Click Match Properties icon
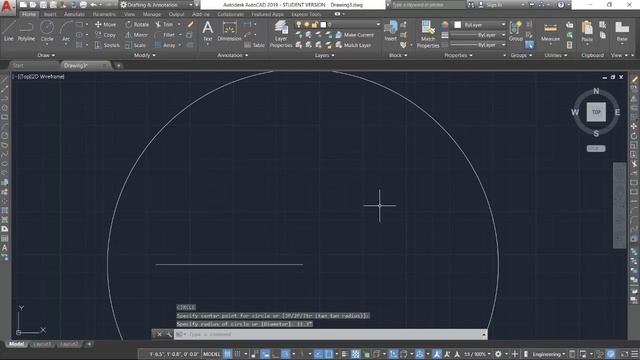The image size is (640, 360). [x=427, y=34]
